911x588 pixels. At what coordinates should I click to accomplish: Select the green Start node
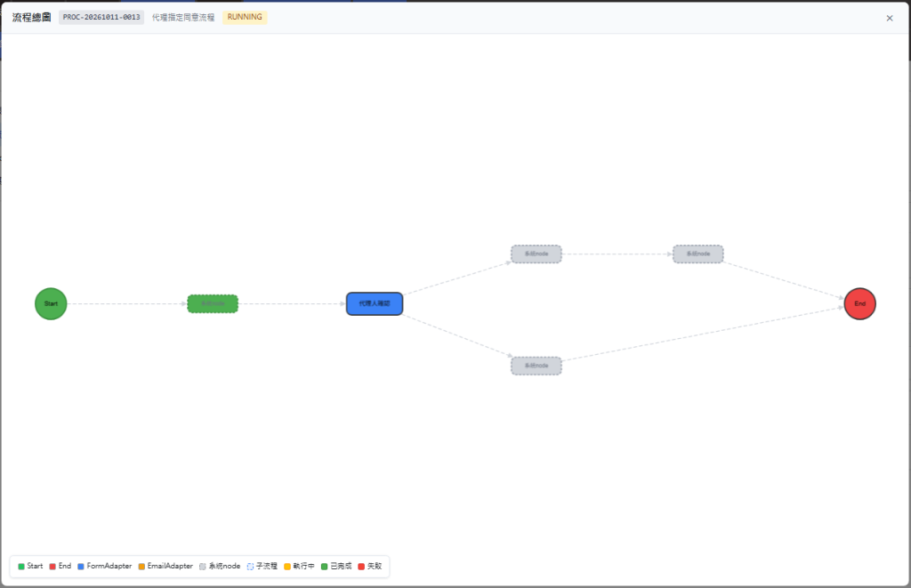51,304
